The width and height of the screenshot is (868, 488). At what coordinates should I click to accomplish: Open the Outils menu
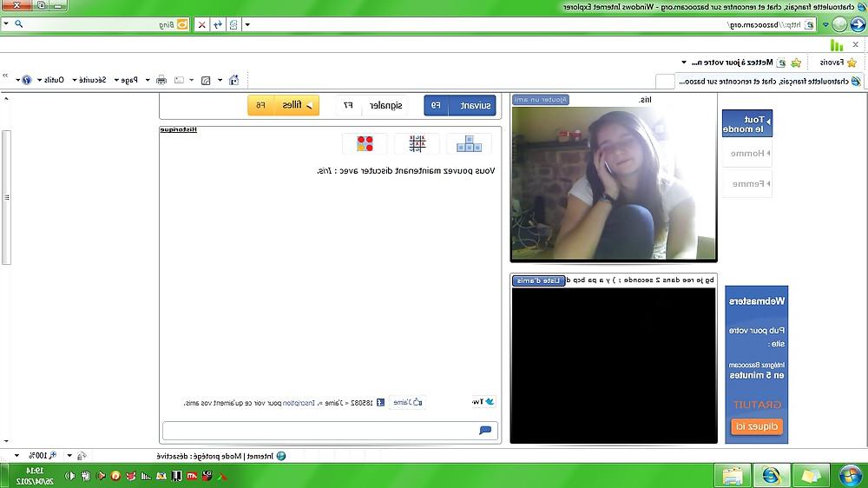50,80
